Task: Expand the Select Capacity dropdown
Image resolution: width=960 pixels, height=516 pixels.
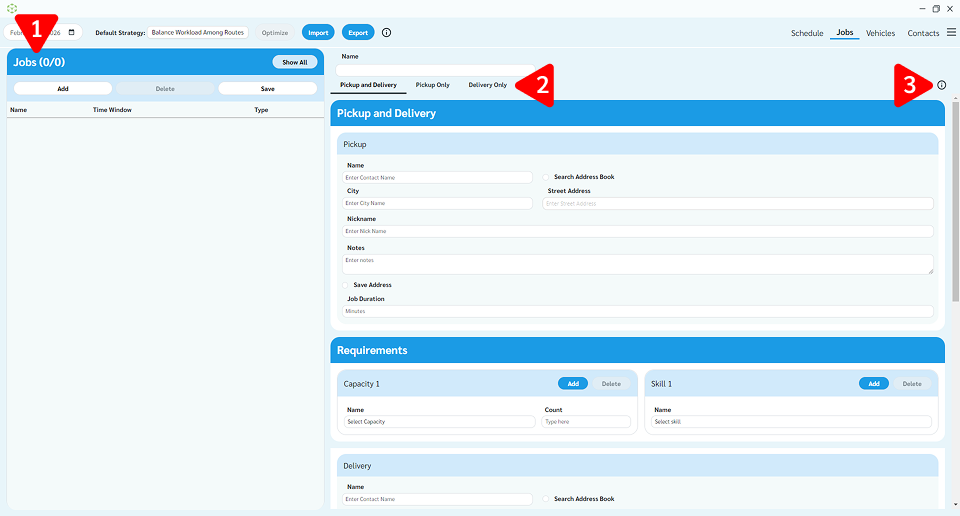Action: (x=440, y=422)
